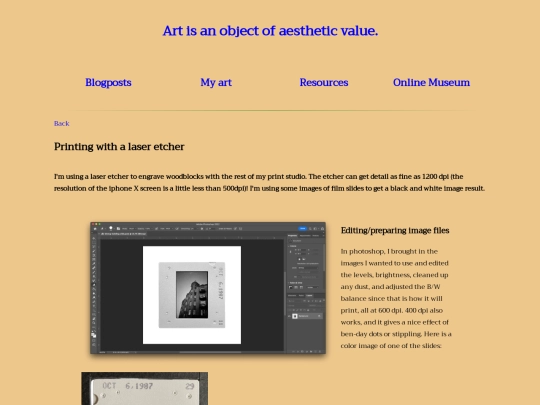Click the paragraph starting "In photoshop, I brought in"
Viewport: 540px width, 405px height.
(396, 299)
